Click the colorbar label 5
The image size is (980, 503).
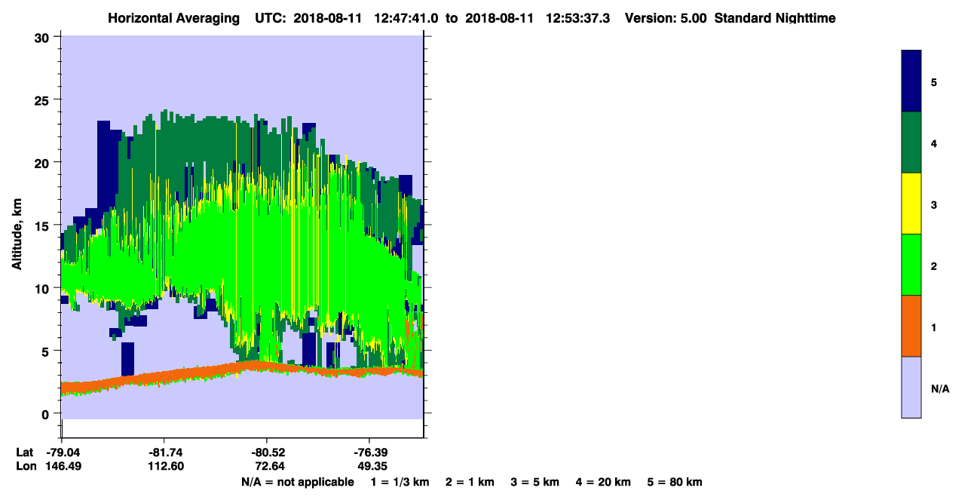[x=934, y=81]
